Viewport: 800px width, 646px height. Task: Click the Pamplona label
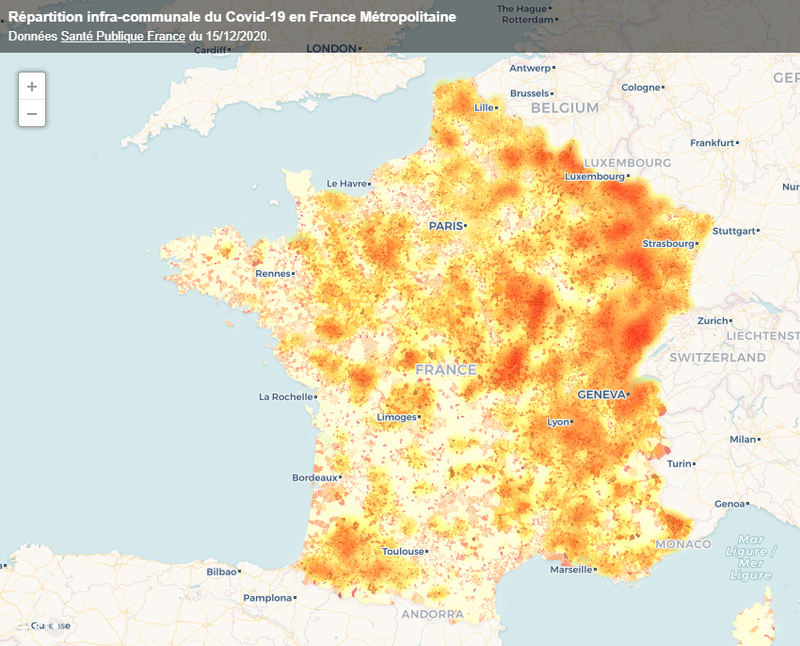pyautogui.click(x=267, y=598)
